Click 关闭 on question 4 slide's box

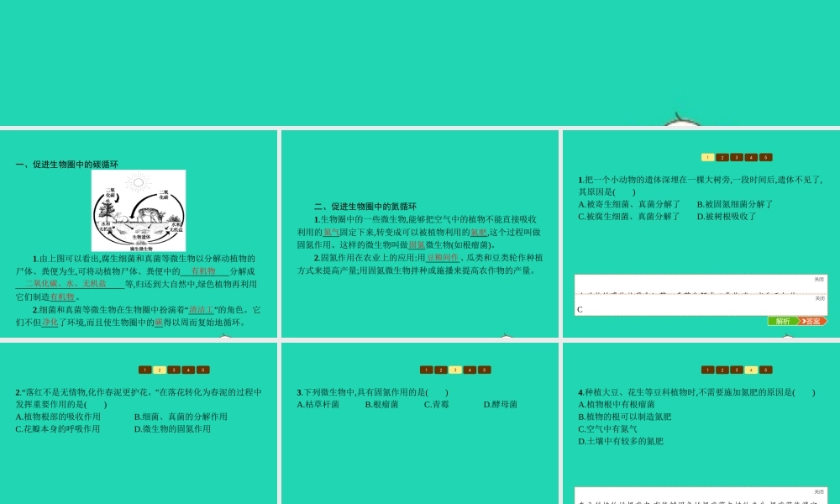tap(819, 491)
